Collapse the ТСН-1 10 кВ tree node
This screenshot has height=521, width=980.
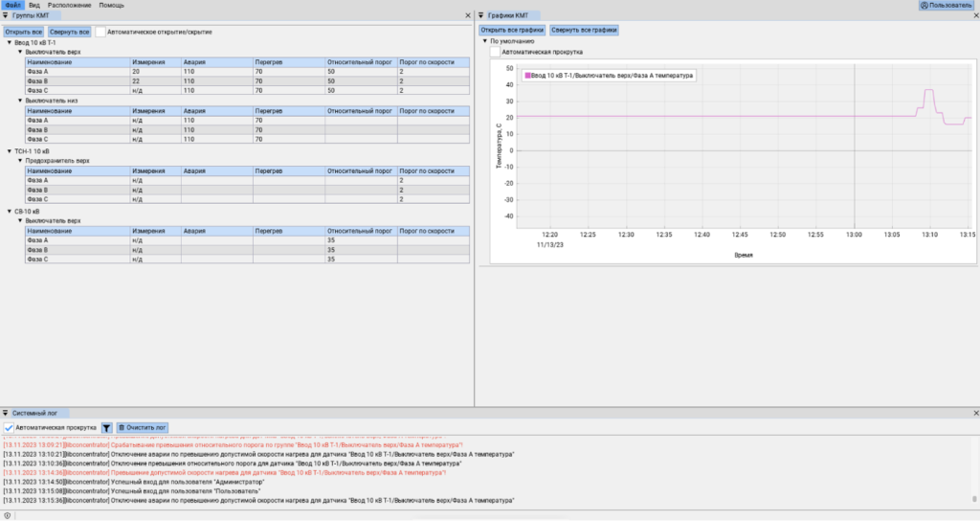point(10,151)
